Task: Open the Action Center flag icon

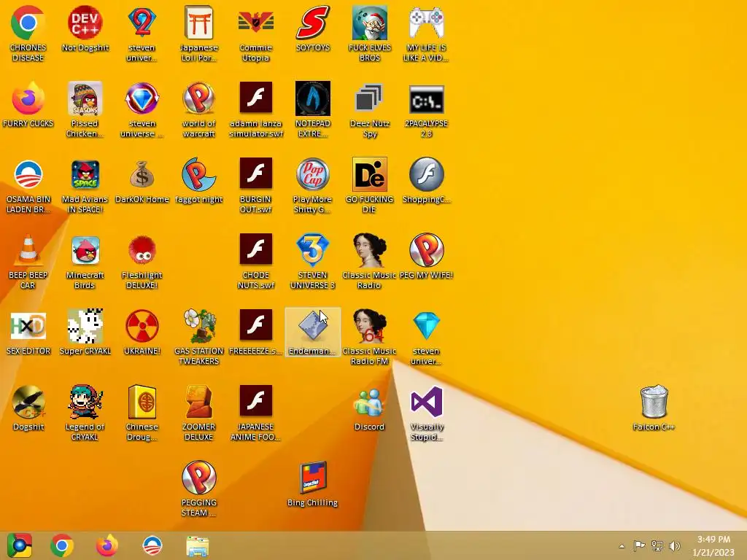Action: [x=639, y=545]
